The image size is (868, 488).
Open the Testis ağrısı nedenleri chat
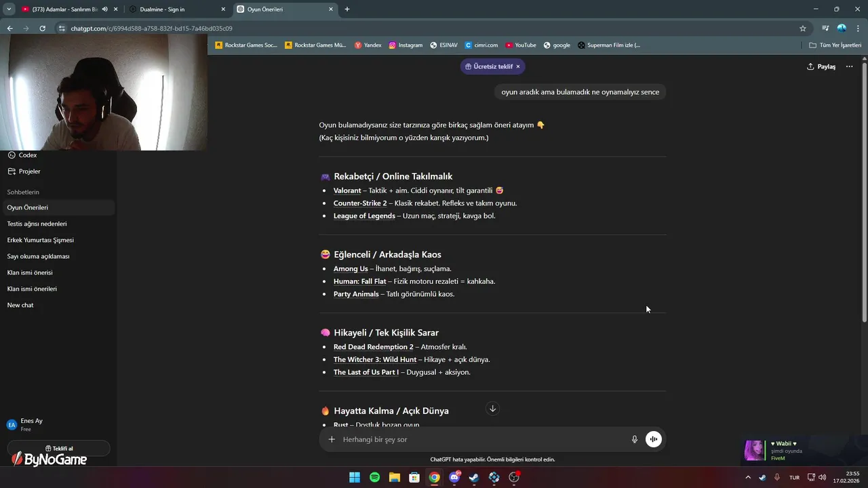58,224
